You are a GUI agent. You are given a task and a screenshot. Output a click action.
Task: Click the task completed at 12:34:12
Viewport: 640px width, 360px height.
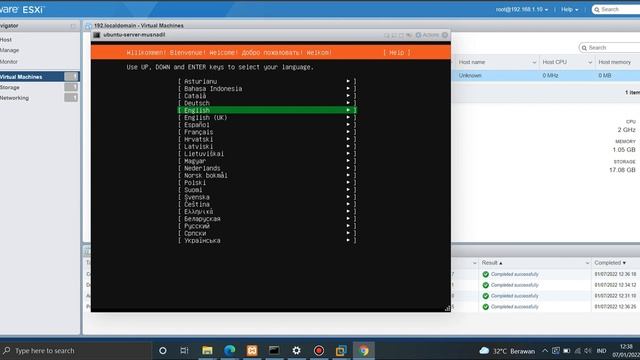545,285
